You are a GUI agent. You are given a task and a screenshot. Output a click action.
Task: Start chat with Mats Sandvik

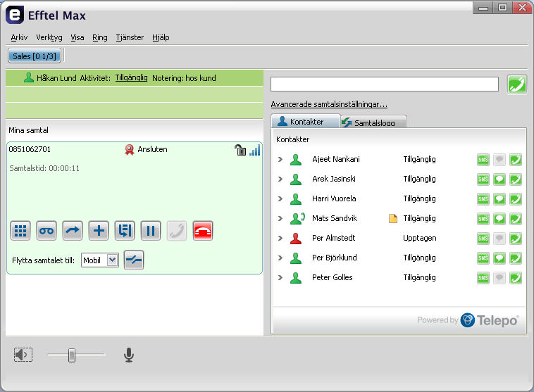click(499, 219)
